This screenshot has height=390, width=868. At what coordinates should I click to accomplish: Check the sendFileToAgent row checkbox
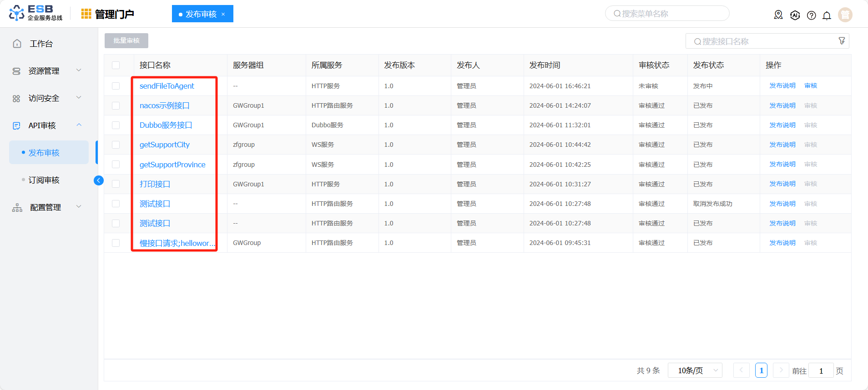[x=116, y=86]
